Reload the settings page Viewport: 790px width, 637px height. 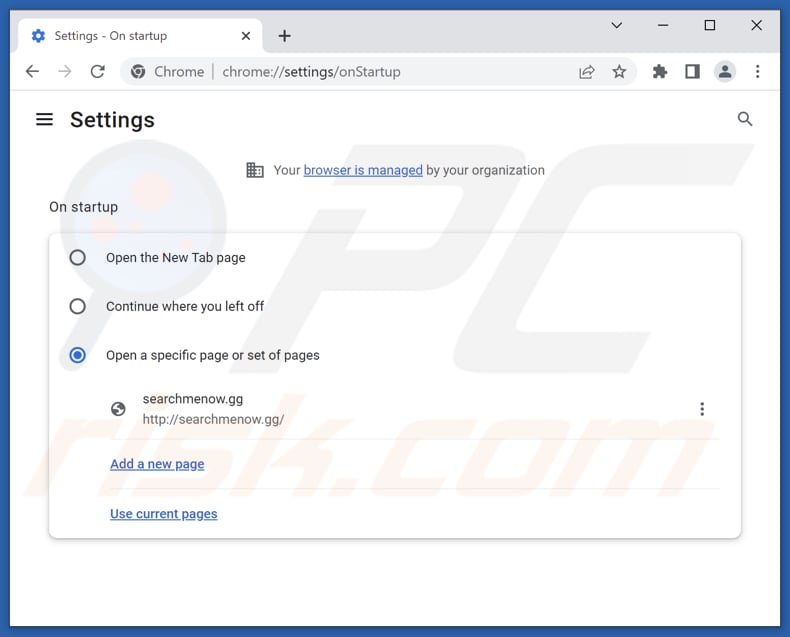97,72
